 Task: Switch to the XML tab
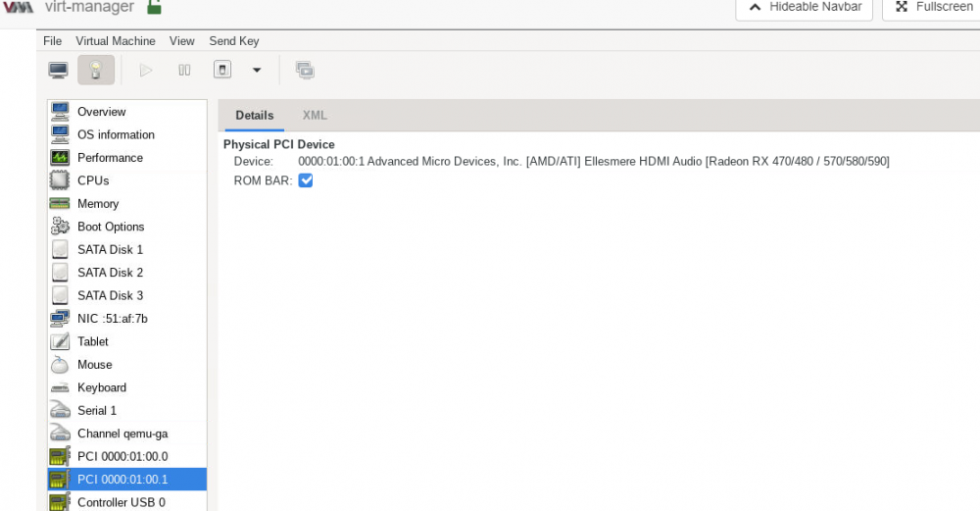(315, 116)
